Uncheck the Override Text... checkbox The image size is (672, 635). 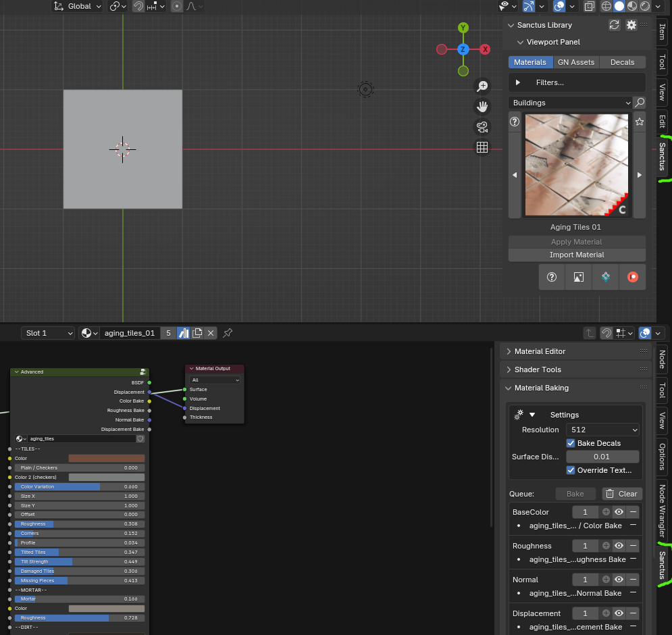tap(571, 470)
